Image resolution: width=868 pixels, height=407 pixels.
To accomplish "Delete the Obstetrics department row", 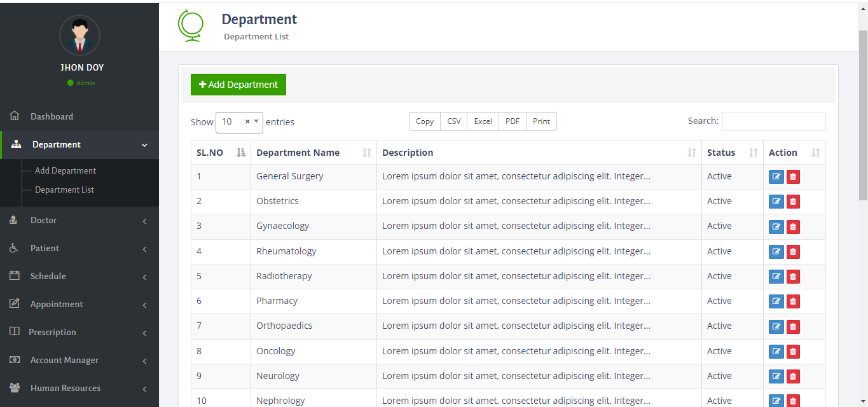I will (792, 202).
